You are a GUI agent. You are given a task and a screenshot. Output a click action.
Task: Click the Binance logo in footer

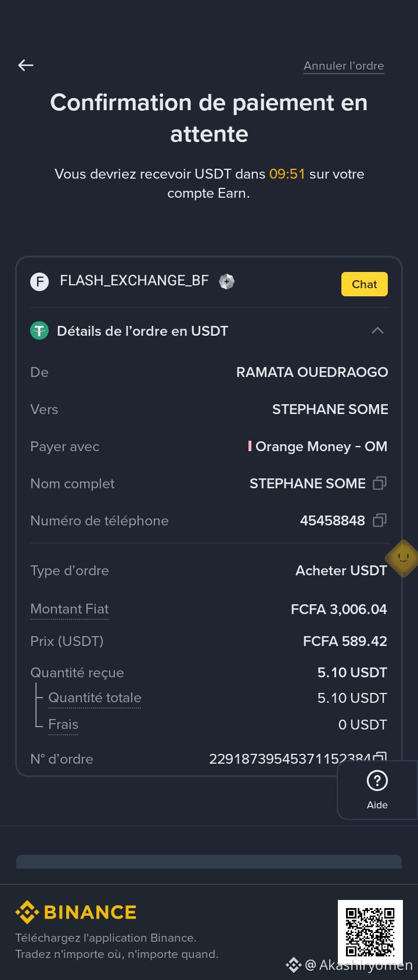[76, 912]
